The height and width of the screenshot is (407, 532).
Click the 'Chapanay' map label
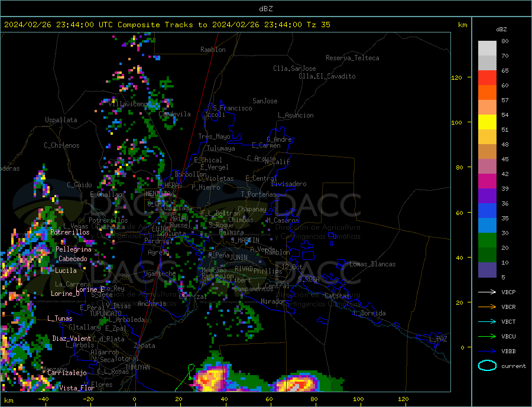click(252, 209)
